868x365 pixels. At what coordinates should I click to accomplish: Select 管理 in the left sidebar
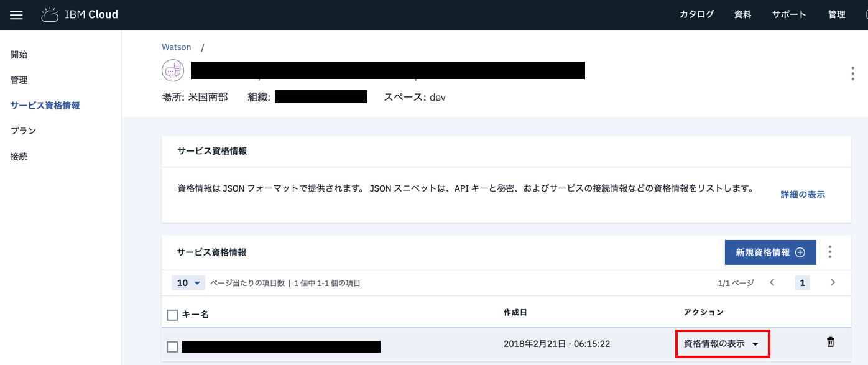point(19,80)
